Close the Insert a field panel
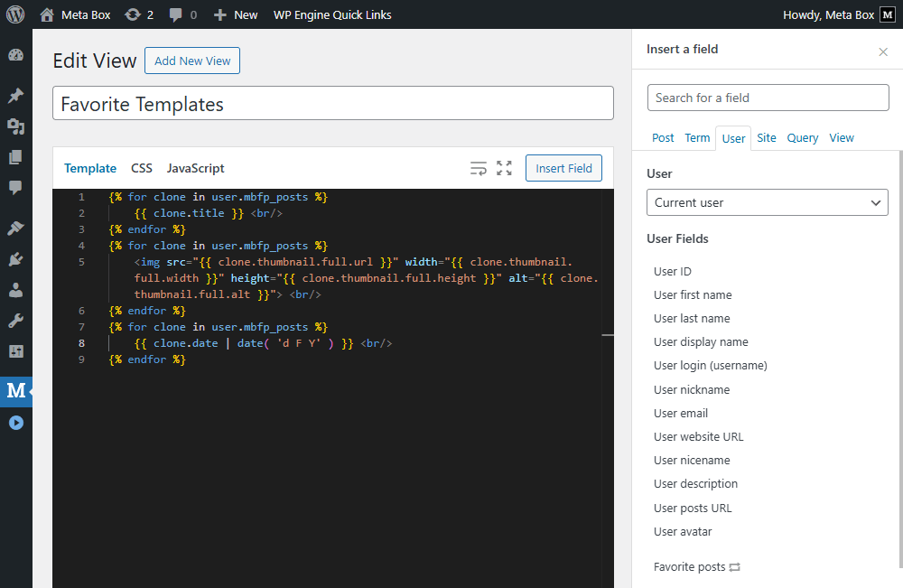Screen dimensions: 903x588 pyautogui.click(x=883, y=51)
